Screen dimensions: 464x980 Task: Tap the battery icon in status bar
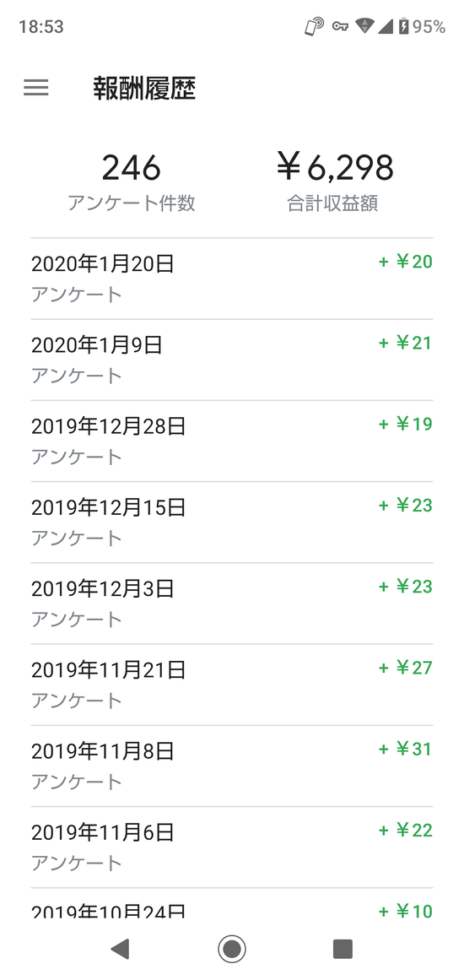[x=403, y=26]
